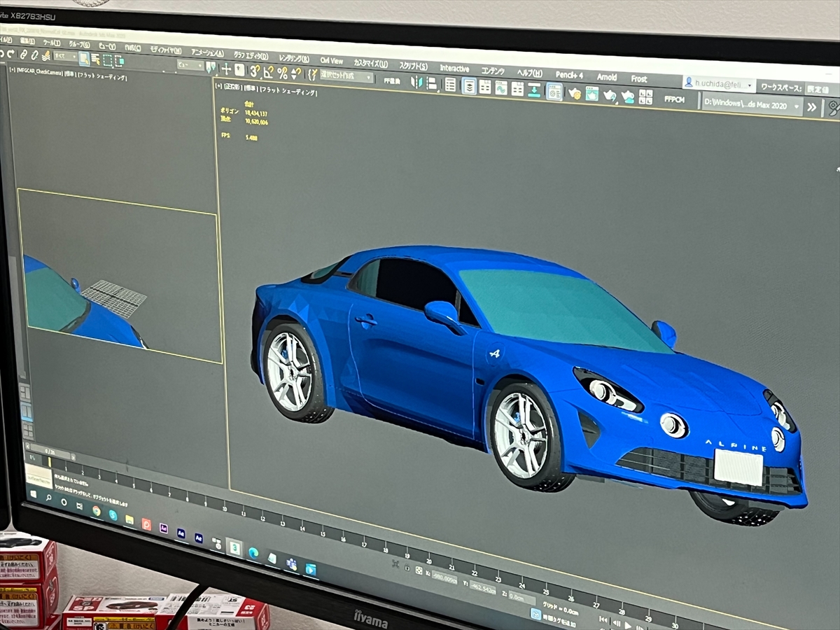This screenshot has width=840, height=630.
Task: Open the Rendered Frame Window icon
Action: click(x=591, y=94)
